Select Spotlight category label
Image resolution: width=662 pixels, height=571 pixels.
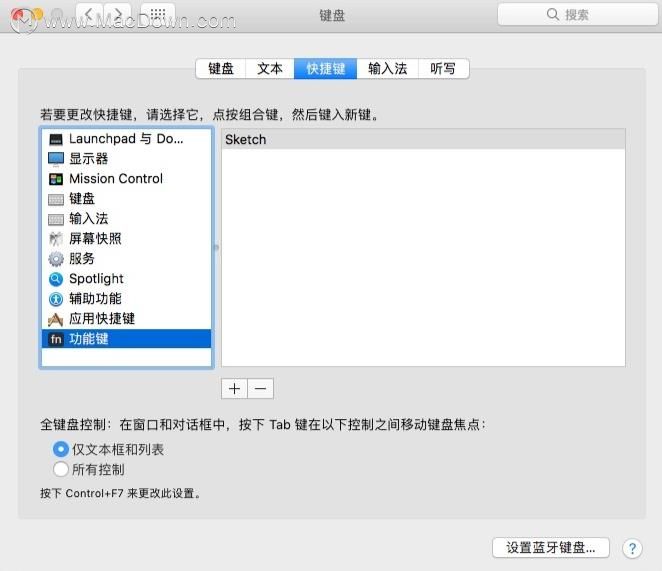pyautogui.click(x=96, y=279)
